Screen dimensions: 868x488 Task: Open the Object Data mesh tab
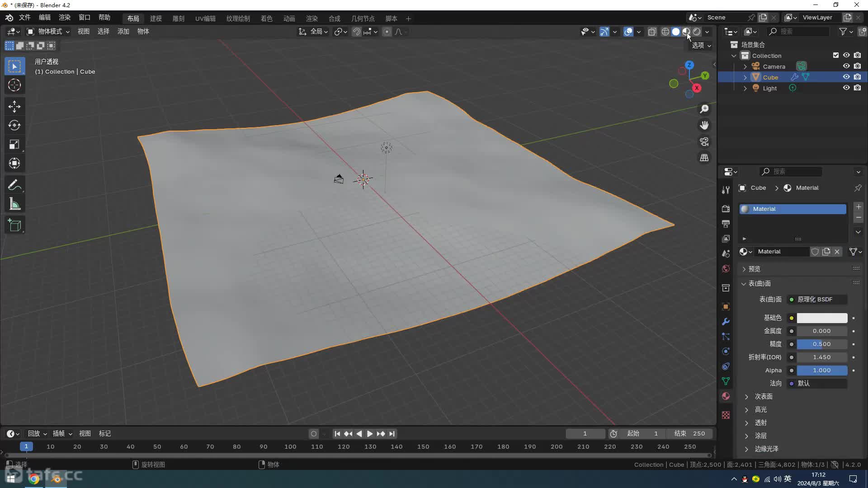coord(726,381)
